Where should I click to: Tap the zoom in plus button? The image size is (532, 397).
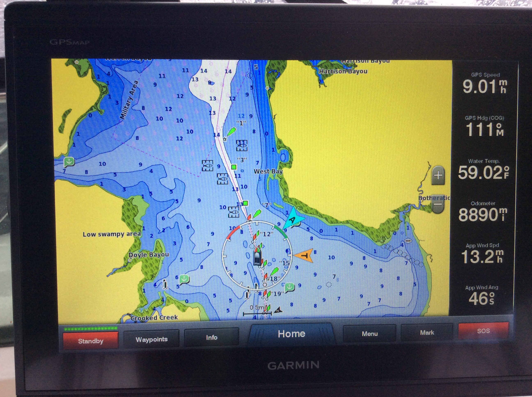[438, 175]
